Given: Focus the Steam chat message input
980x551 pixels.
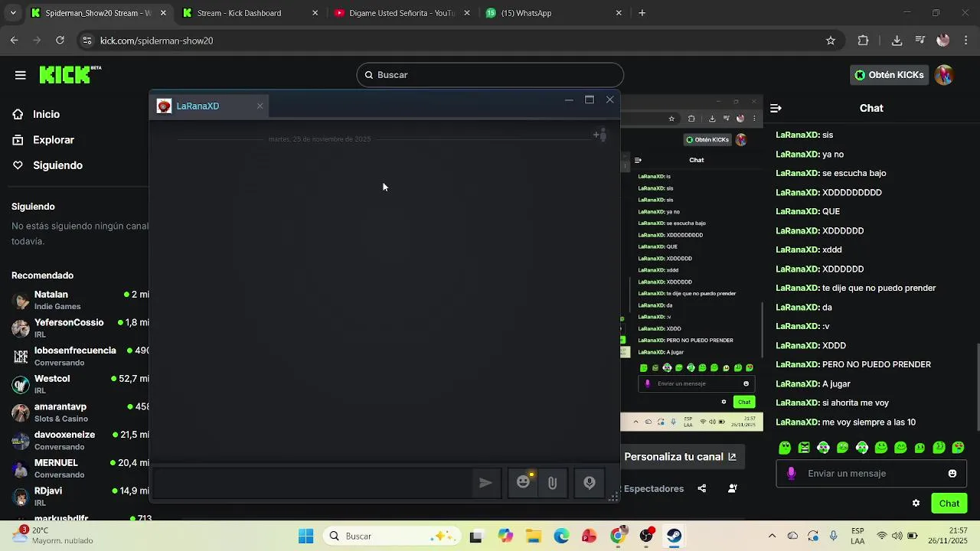Looking at the screenshot, I should (x=312, y=483).
